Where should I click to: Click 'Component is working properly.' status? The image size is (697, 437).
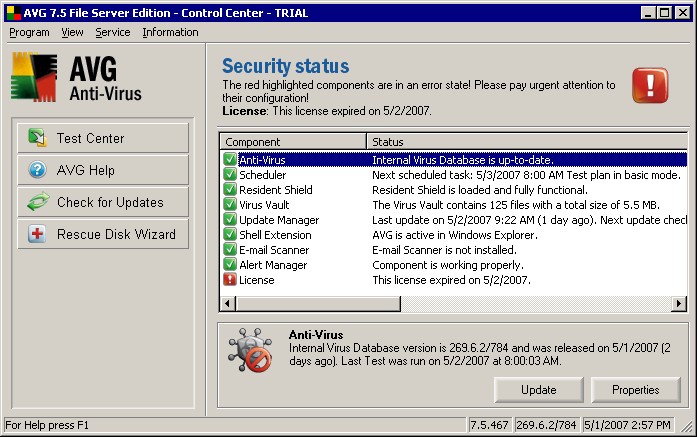(x=448, y=265)
